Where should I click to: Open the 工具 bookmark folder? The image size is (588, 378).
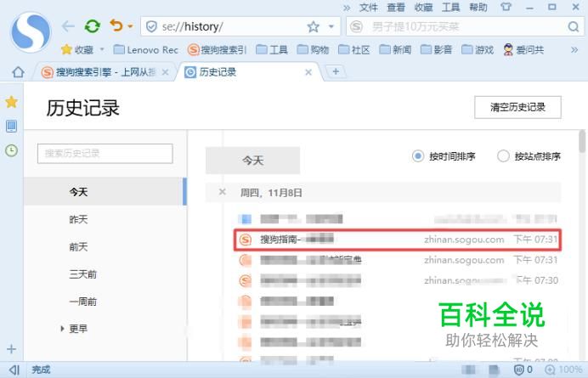click(272, 49)
